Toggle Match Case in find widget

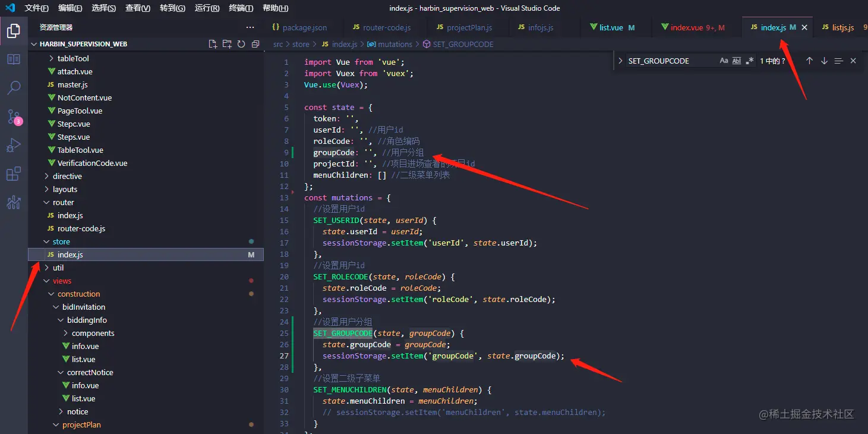[724, 61]
